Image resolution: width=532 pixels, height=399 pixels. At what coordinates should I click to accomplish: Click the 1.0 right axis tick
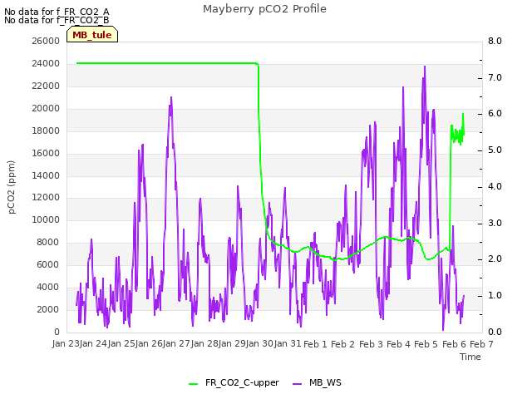(495, 296)
